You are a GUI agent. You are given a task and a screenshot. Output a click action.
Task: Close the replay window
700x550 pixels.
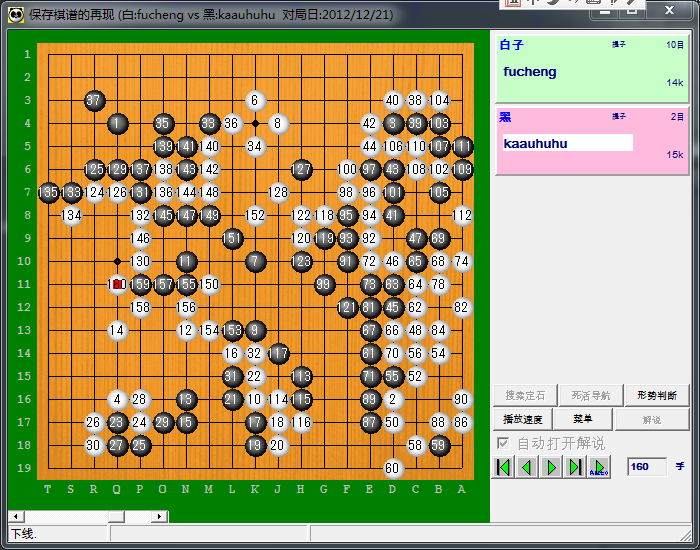[669, 10]
